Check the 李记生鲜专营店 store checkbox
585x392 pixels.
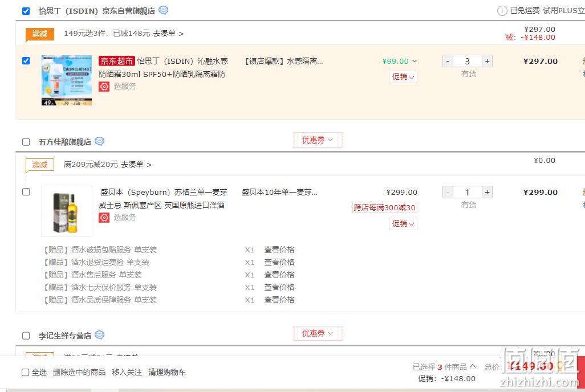[26, 336]
